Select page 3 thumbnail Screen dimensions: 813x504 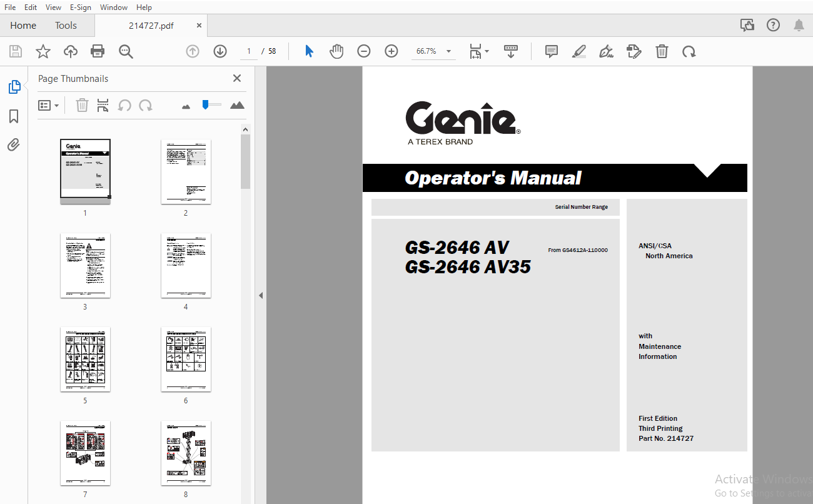[x=85, y=266]
